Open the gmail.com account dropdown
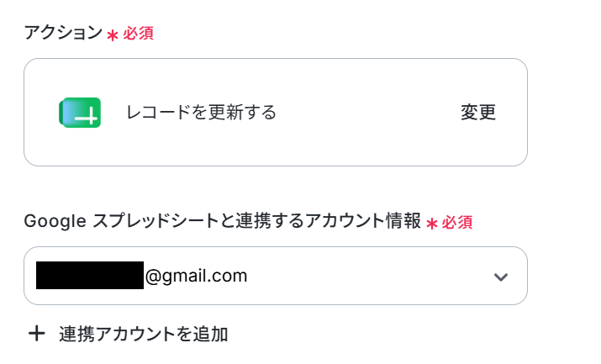 point(276,276)
